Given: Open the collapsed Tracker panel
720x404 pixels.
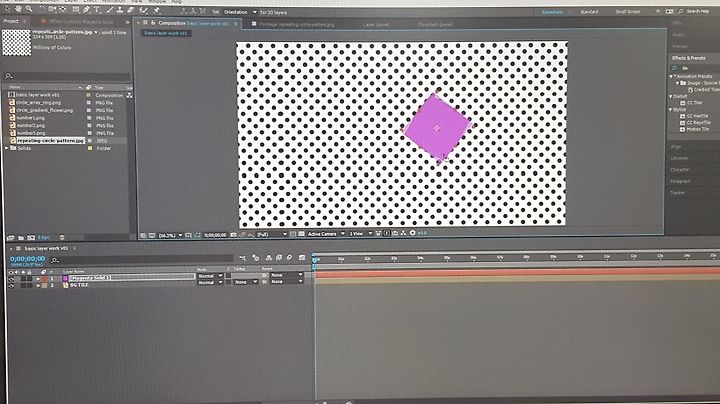Looking at the screenshot, I should (x=677, y=192).
